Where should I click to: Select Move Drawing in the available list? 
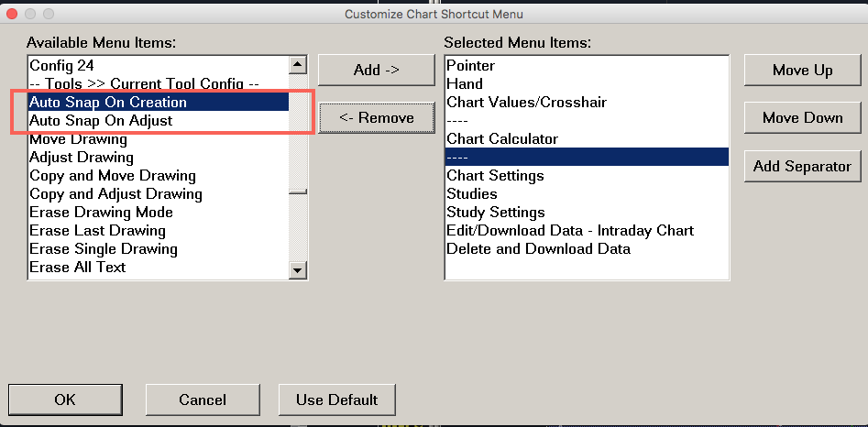159,139
